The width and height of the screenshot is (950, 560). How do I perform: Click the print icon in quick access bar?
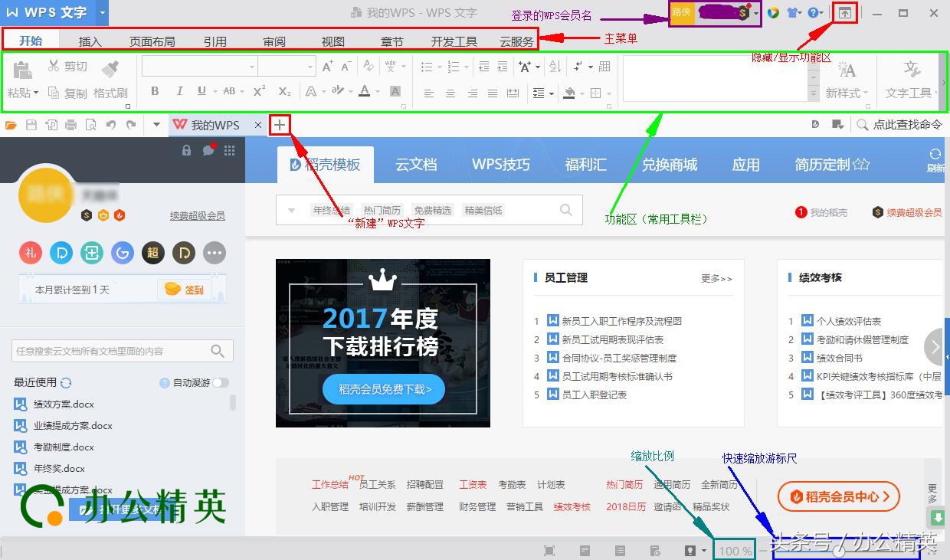pyautogui.click(x=70, y=125)
